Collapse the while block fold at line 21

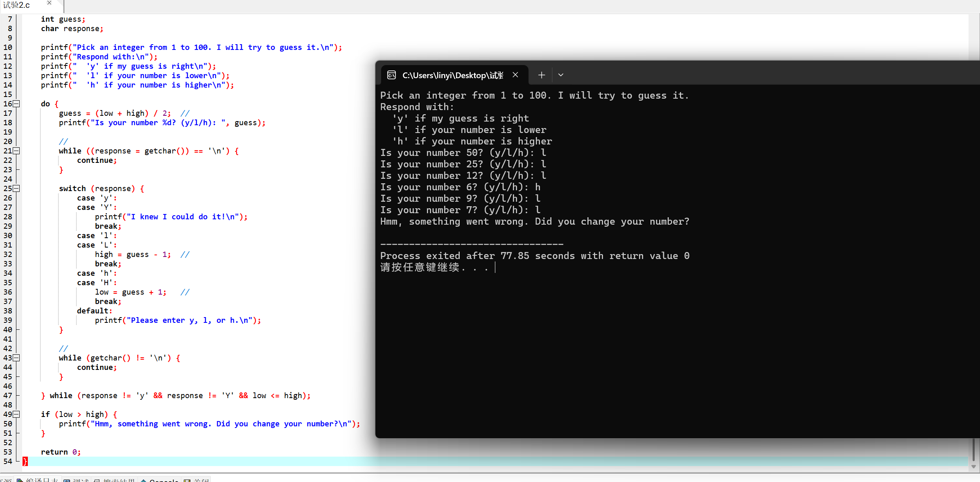click(16, 151)
